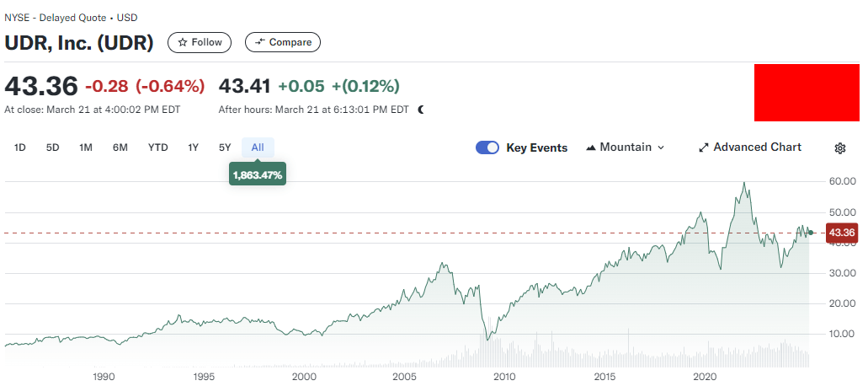868x386 pixels.
Task: Click the 43.41 after hours price
Action: tap(245, 87)
